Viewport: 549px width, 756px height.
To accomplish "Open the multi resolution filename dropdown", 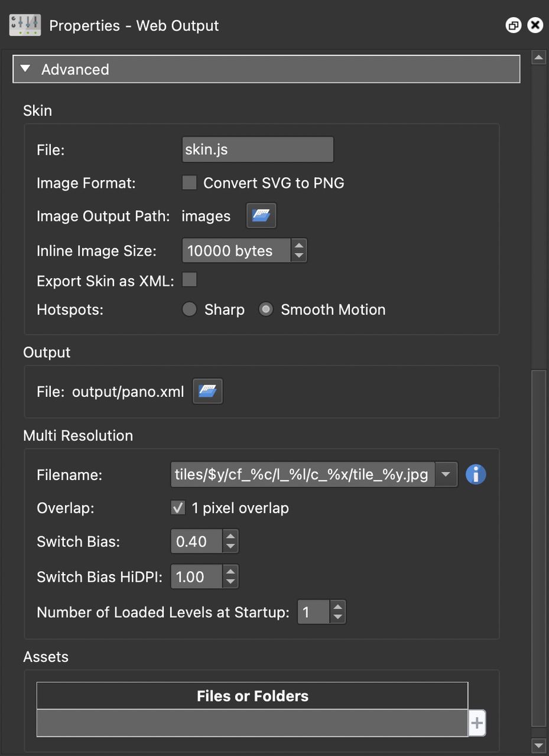I will pyautogui.click(x=446, y=474).
